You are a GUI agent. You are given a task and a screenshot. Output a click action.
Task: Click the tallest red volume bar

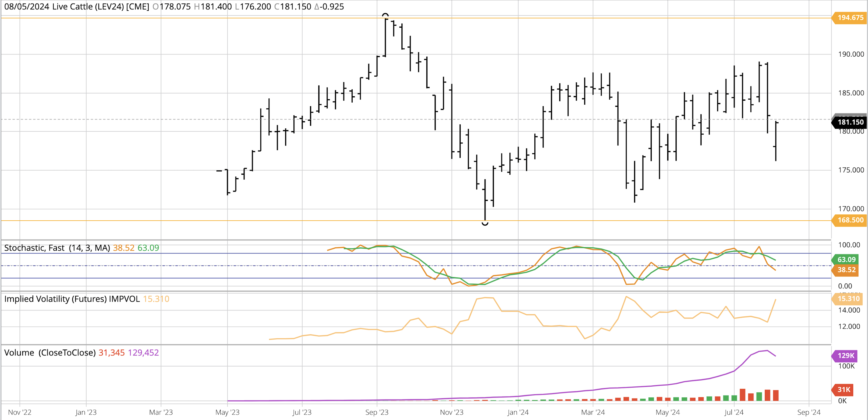tap(742, 395)
